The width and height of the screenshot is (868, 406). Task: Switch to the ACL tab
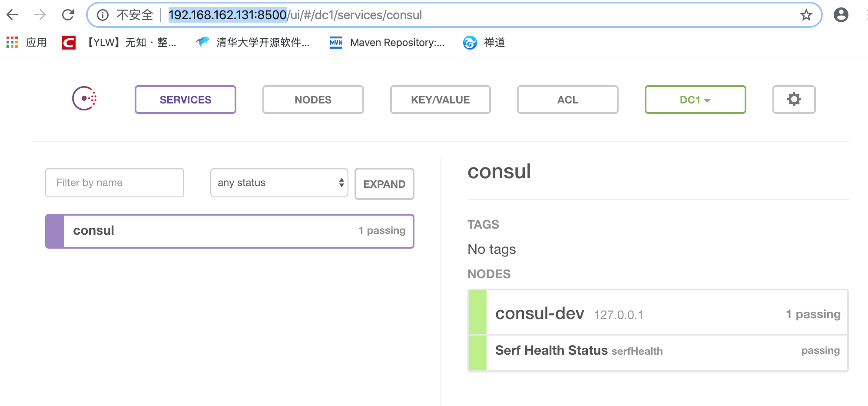[x=567, y=100]
